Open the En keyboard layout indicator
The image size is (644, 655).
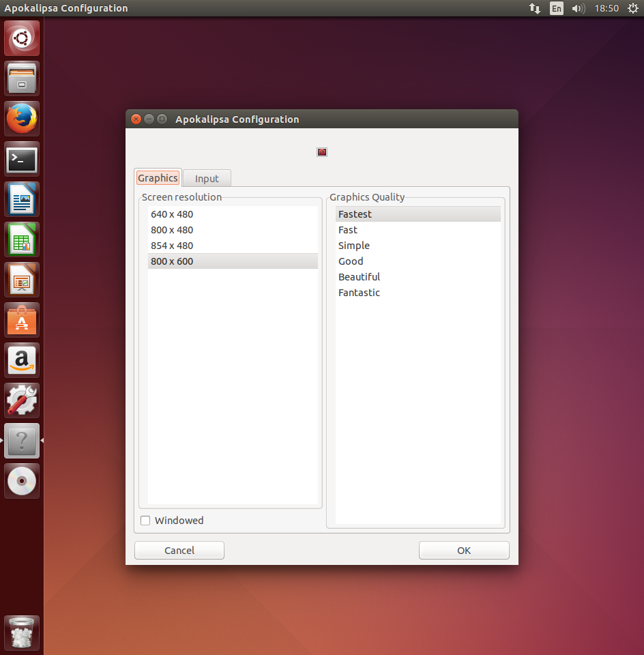tap(556, 8)
